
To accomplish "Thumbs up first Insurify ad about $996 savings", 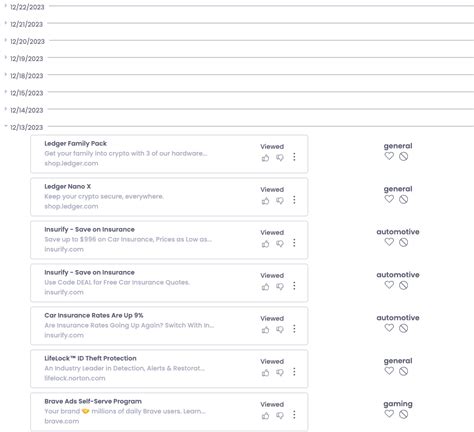I will [265, 244].
